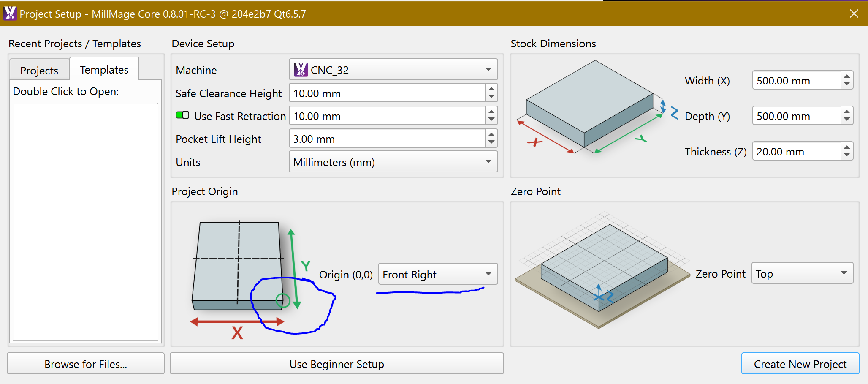The width and height of the screenshot is (868, 384).
Task: Click the Create New Project button
Action: coord(800,364)
